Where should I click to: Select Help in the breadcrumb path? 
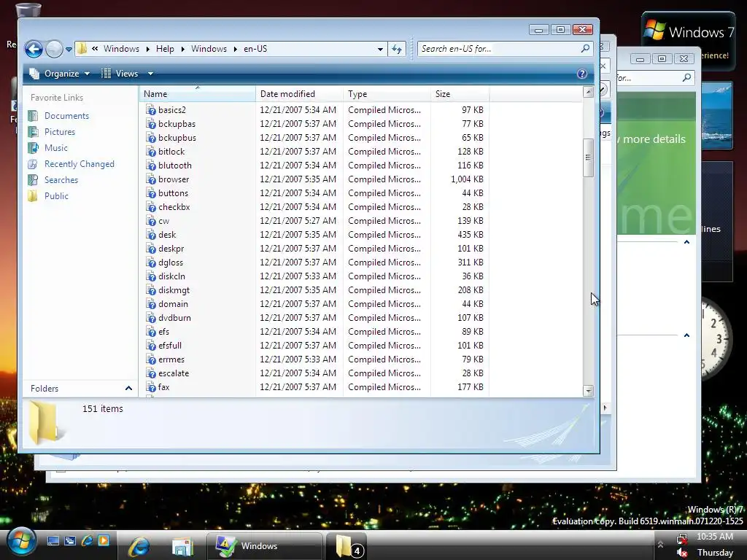click(165, 49)
